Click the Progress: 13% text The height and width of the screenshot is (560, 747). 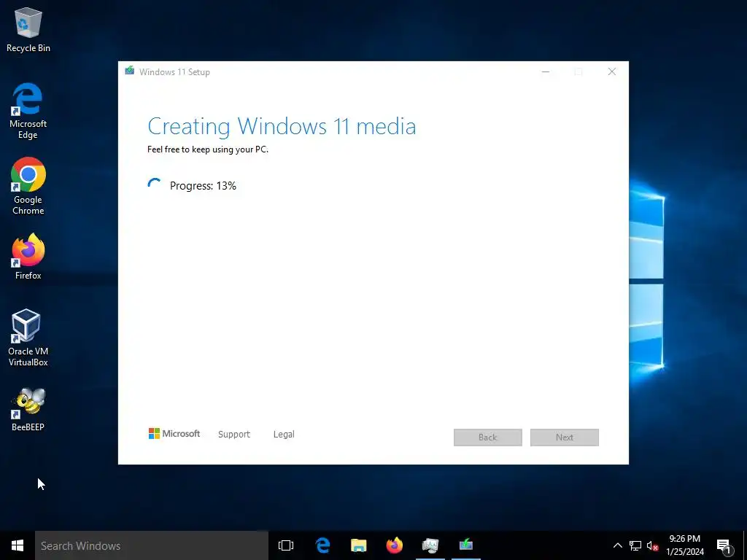[x=203, y=186]
